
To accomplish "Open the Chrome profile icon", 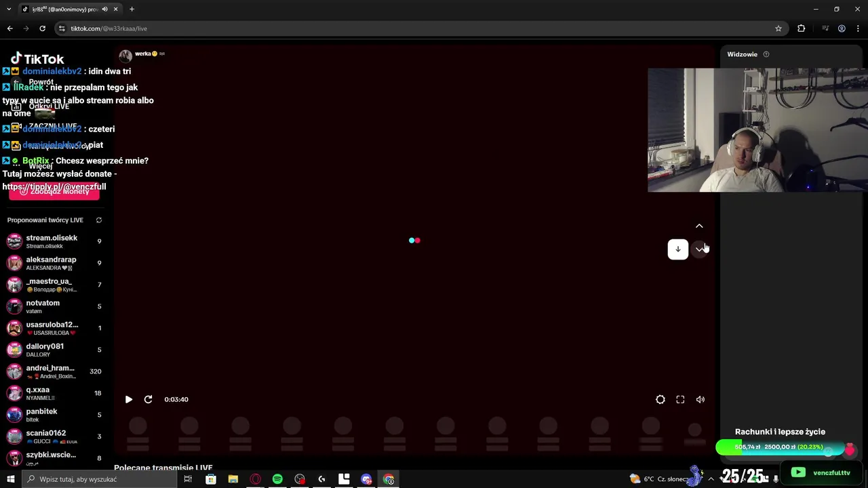I will point(842,28).
